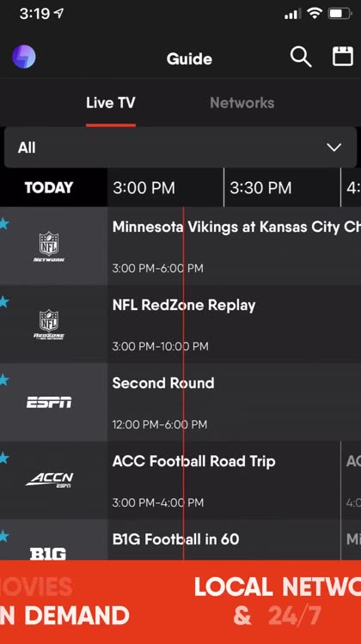Open the search magnifier icon
This screenshot has height=644, width=361.
(301, 57)
